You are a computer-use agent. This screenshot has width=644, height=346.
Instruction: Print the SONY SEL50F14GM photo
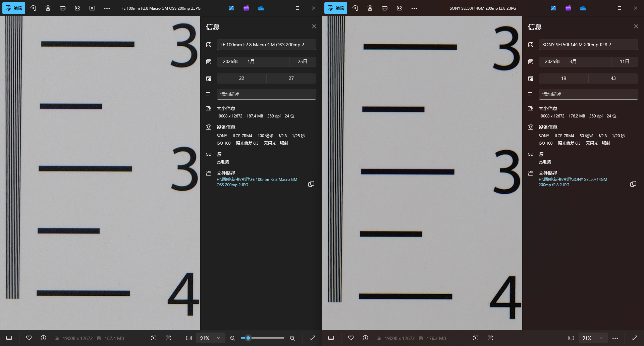(385, 8)
